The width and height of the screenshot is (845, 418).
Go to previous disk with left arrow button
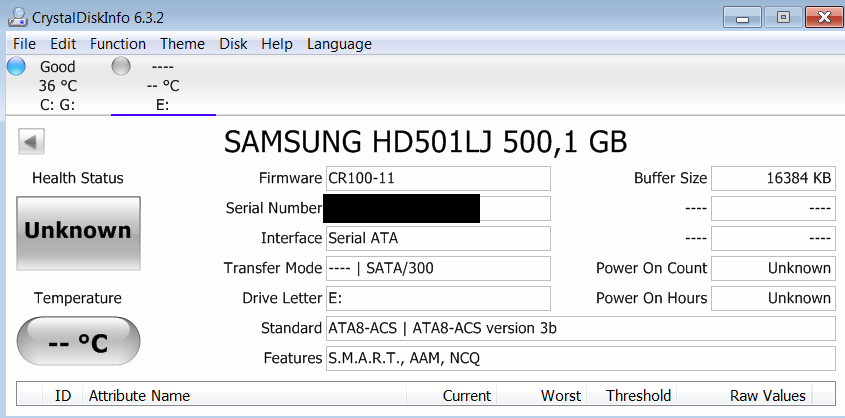point(31,142)
